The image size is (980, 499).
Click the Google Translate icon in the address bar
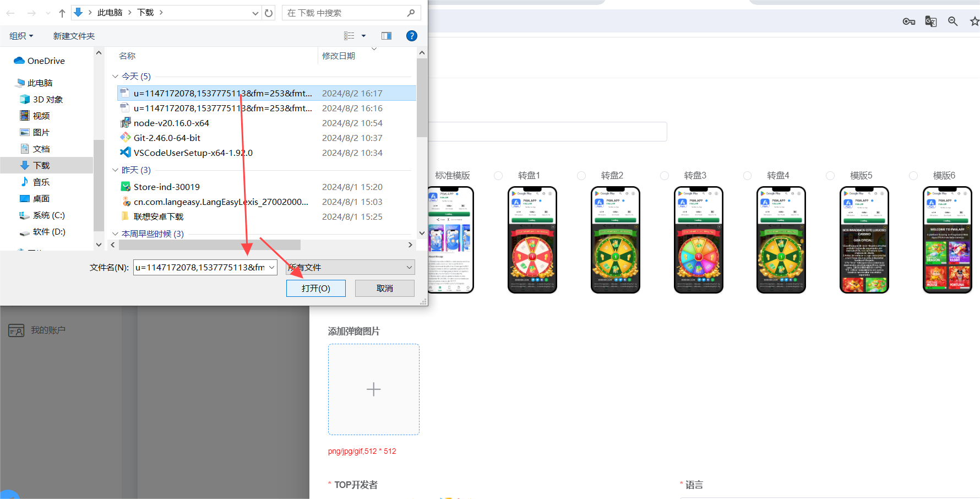(931, 21)
